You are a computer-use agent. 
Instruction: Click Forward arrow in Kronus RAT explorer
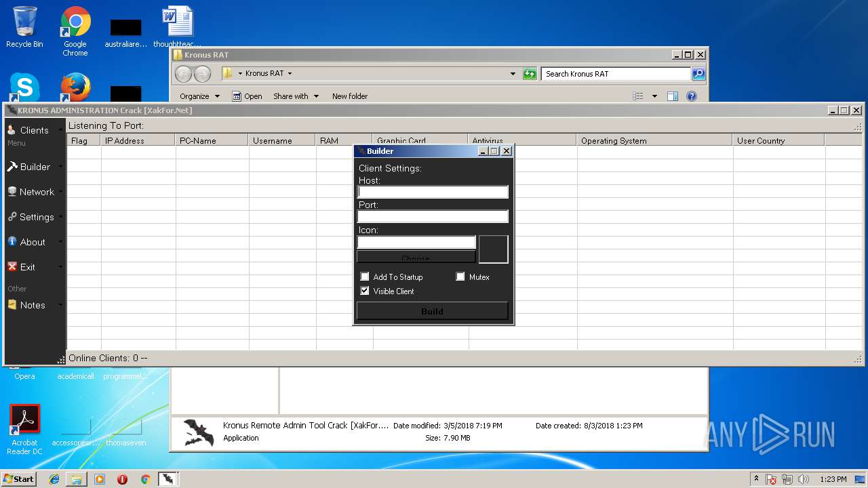[202, 74]
